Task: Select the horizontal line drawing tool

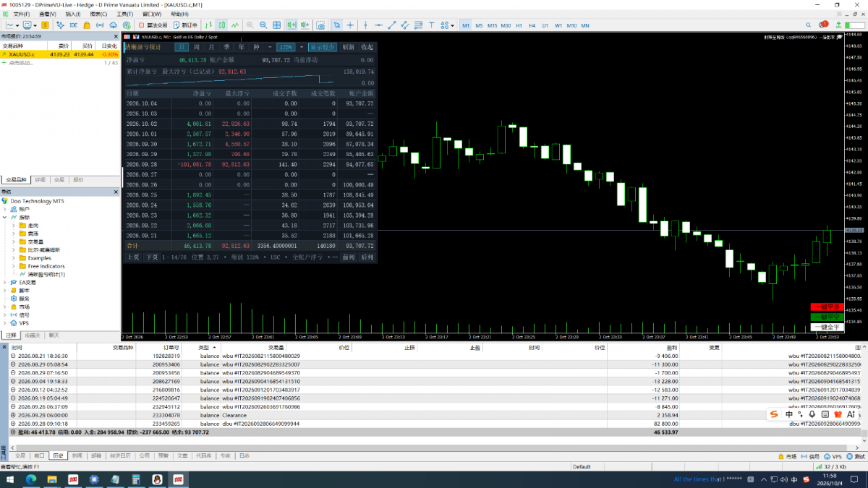Action: click(x=378, y=25)
